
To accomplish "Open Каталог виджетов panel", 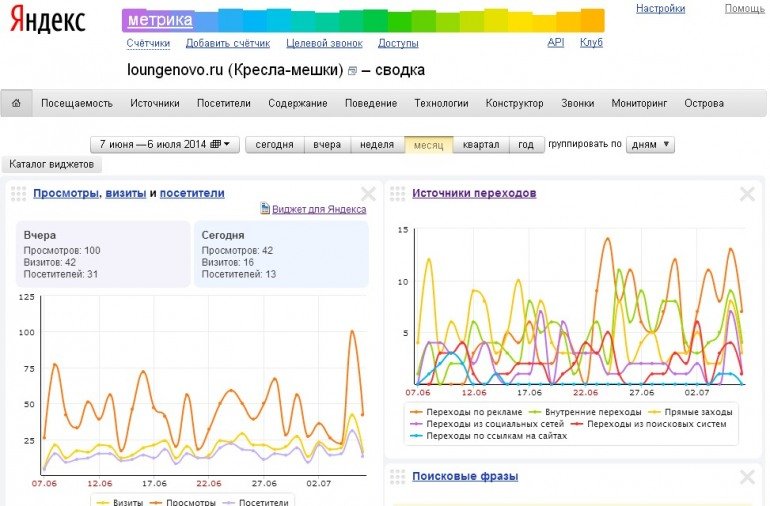I will (51, 164).
